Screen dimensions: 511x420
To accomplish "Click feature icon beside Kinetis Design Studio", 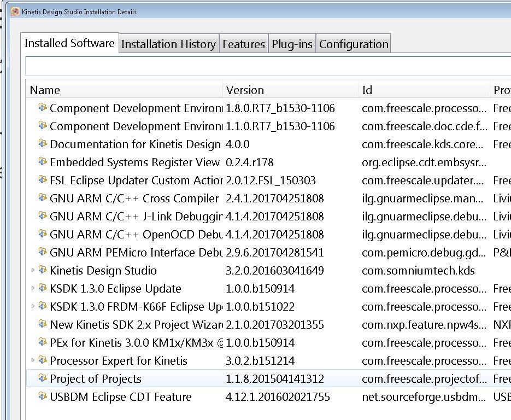I will (x=43, y=270).
